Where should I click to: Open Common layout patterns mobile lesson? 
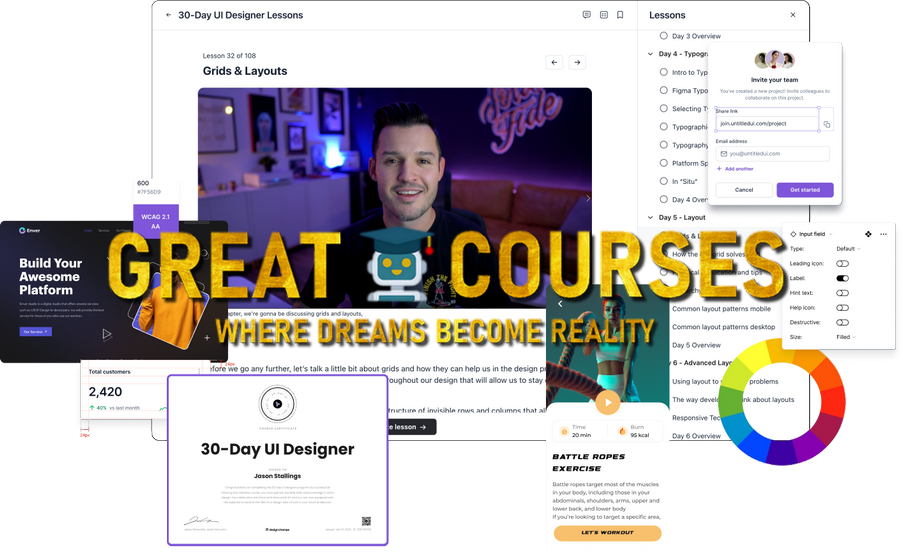point(721,309)
